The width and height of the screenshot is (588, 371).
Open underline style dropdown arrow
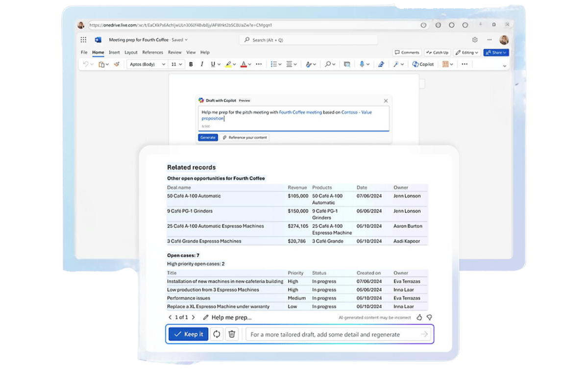pyautogui.click(x=219, y=64)
